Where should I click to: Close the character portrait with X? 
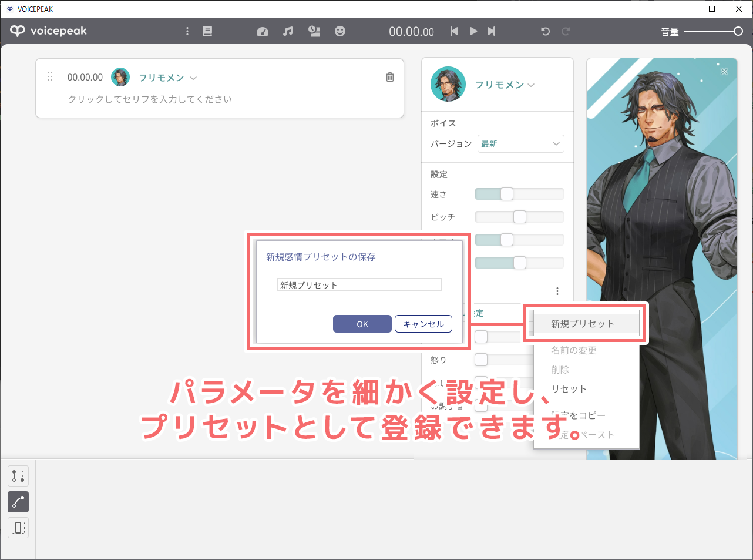(724, 71)
